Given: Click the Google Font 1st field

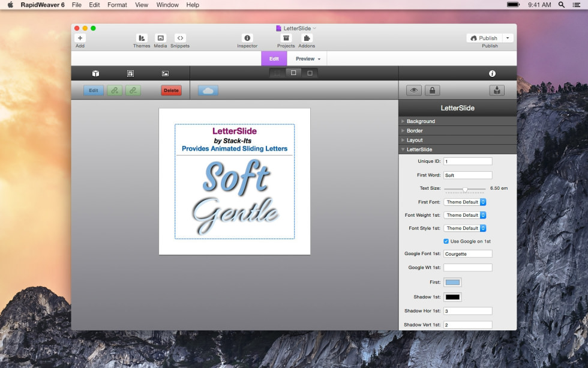Looking at the screenshot, I should pos(467,254).
